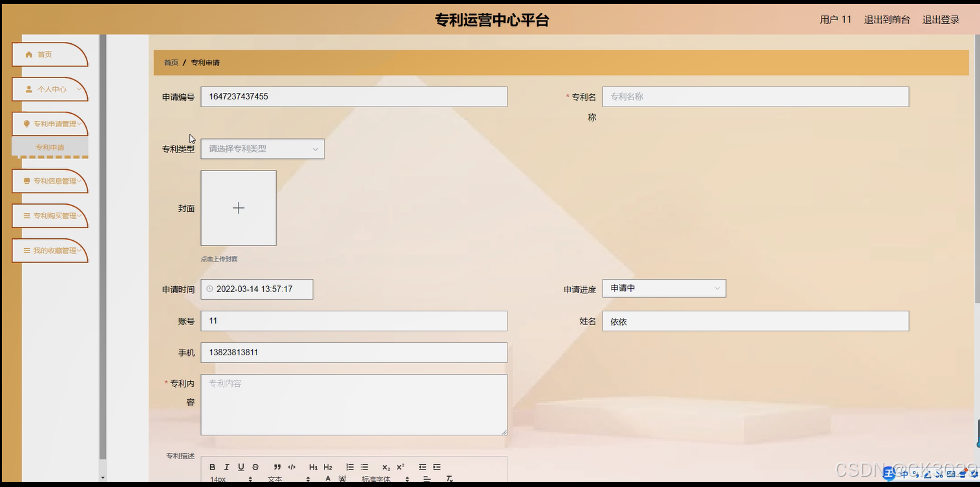The height and width of the screenshot is (487, 980).
Task: Open the 首页 sidebar item
Action: coord(50,55)
